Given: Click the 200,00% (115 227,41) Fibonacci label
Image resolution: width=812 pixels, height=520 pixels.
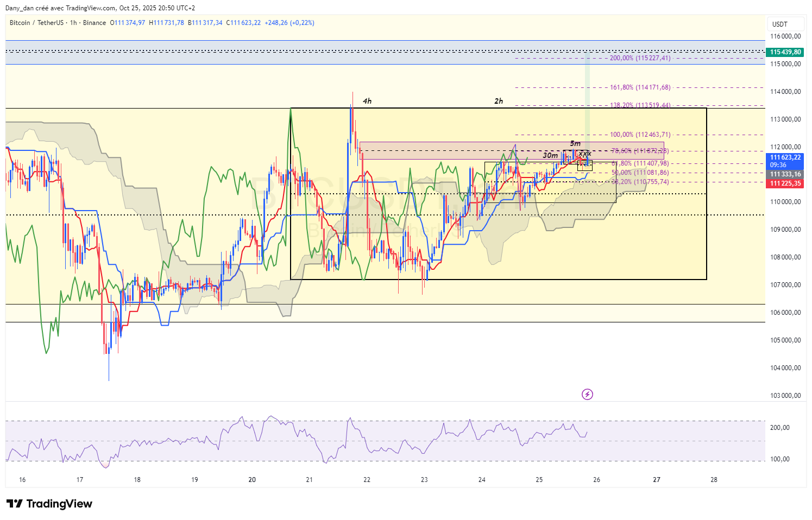Looking at the screenshot, I should click(x=640, y=58).
